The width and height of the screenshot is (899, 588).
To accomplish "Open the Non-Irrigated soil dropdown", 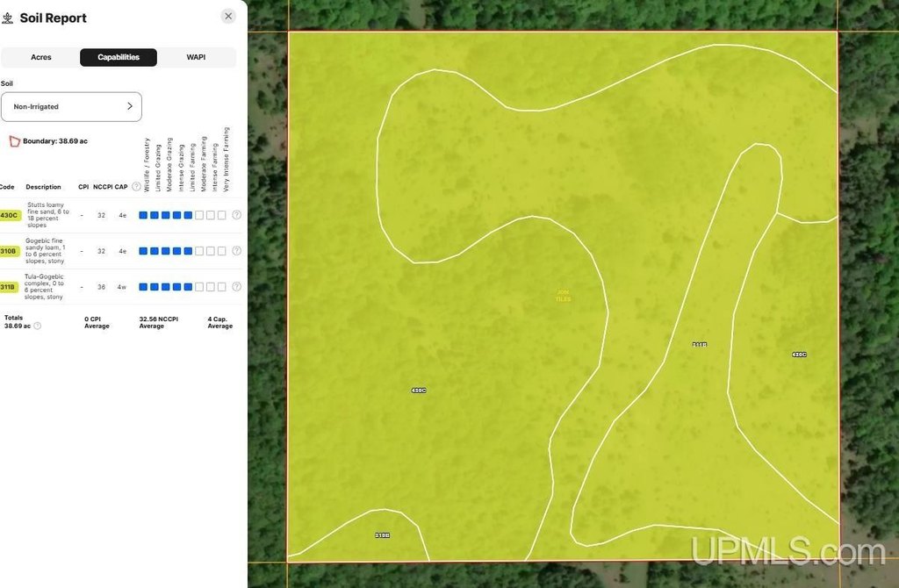I will [71, 107].
